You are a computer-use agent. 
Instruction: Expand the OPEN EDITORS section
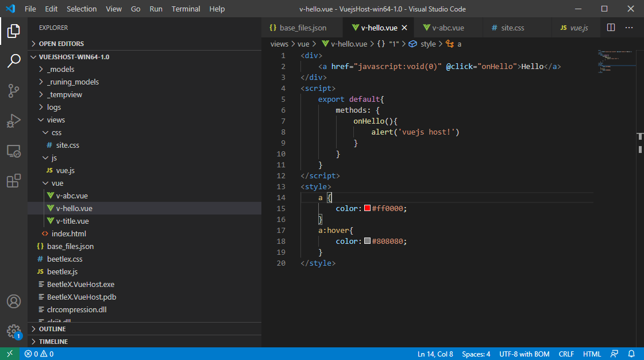coord(144,44)
